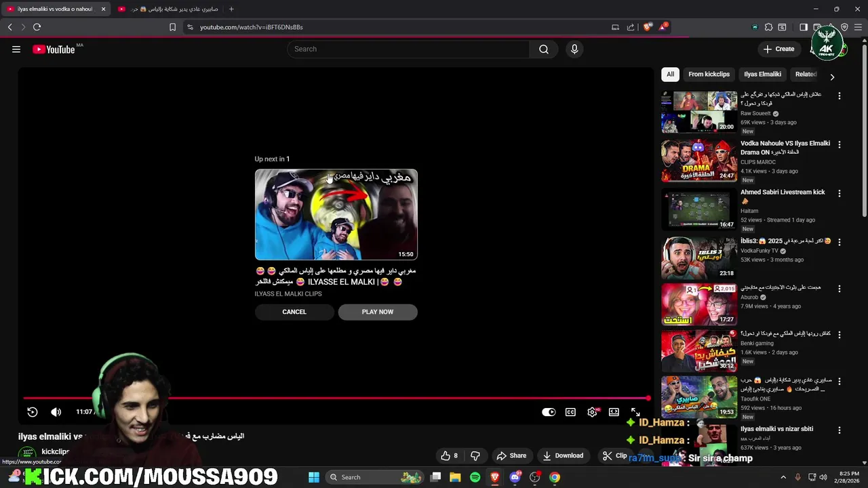Screen dimensions: 868x488
Task: Open the Benki gaming 30:12 thumbnail
Action: [x=699, y=350]
